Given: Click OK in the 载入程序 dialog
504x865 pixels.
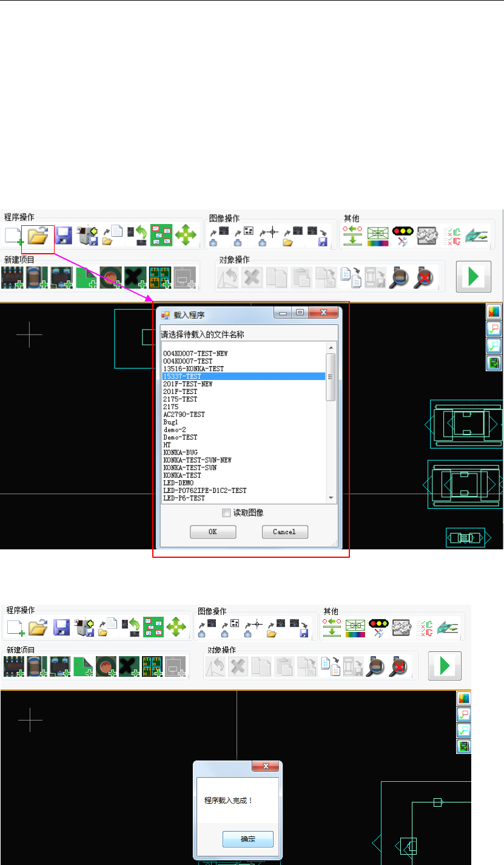Looking at the screenshot, I should point(212,532).
